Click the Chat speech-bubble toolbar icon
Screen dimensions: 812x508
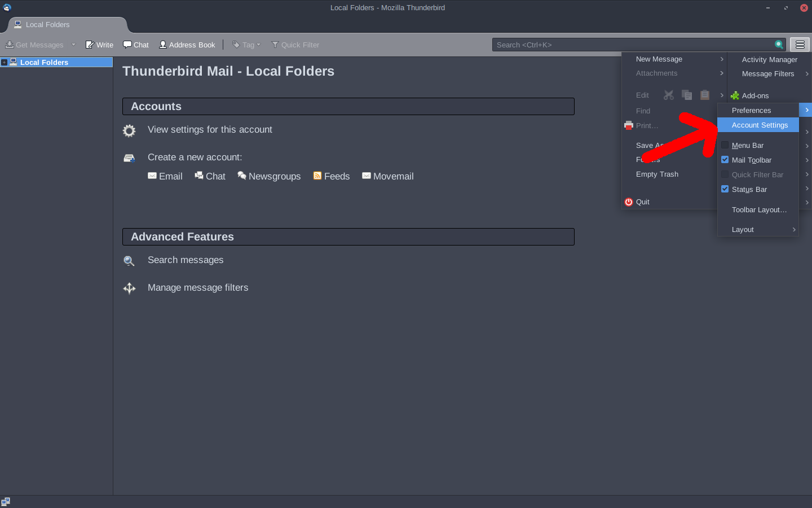127,45
